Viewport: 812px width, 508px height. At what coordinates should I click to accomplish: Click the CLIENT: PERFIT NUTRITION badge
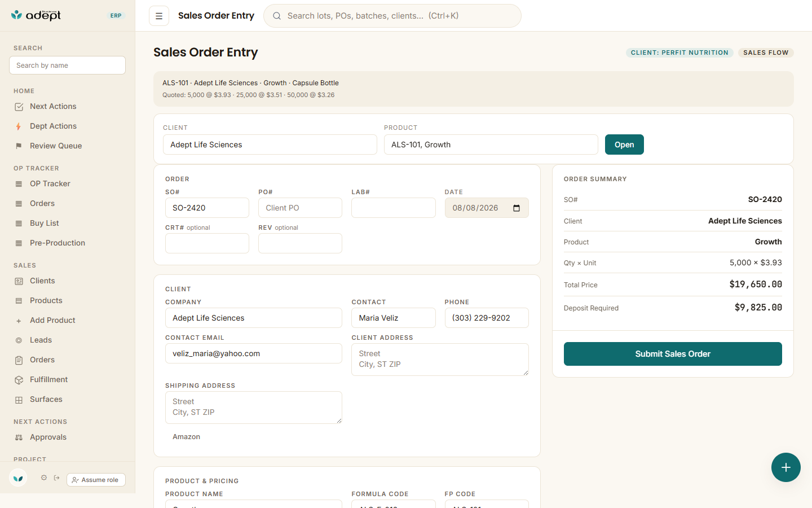click(x=679, y=52)
